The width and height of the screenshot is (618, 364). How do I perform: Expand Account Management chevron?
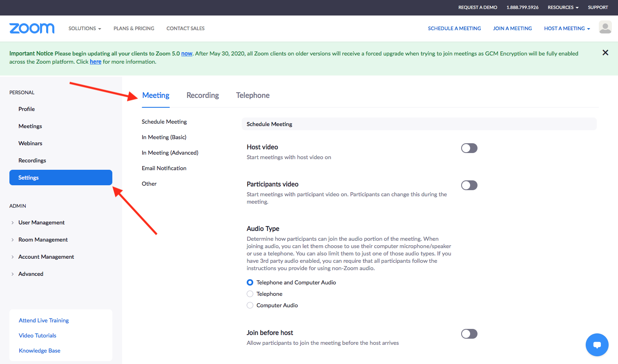click(13, 257)
